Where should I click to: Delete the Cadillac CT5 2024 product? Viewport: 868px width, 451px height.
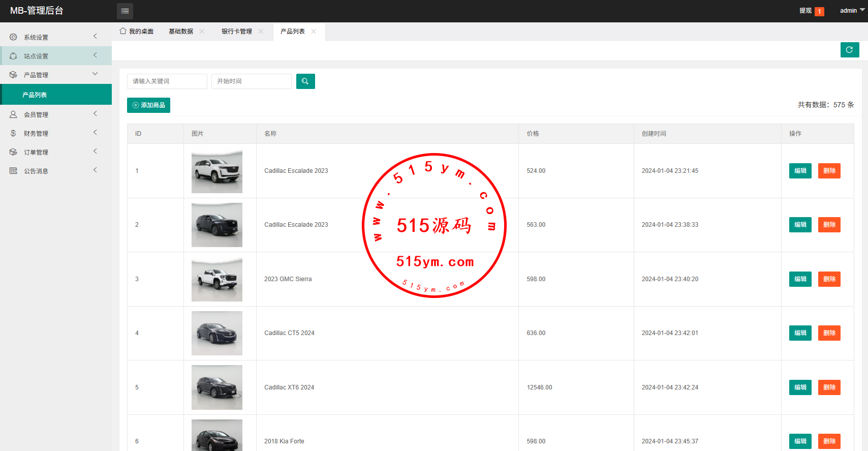(829, 333)
